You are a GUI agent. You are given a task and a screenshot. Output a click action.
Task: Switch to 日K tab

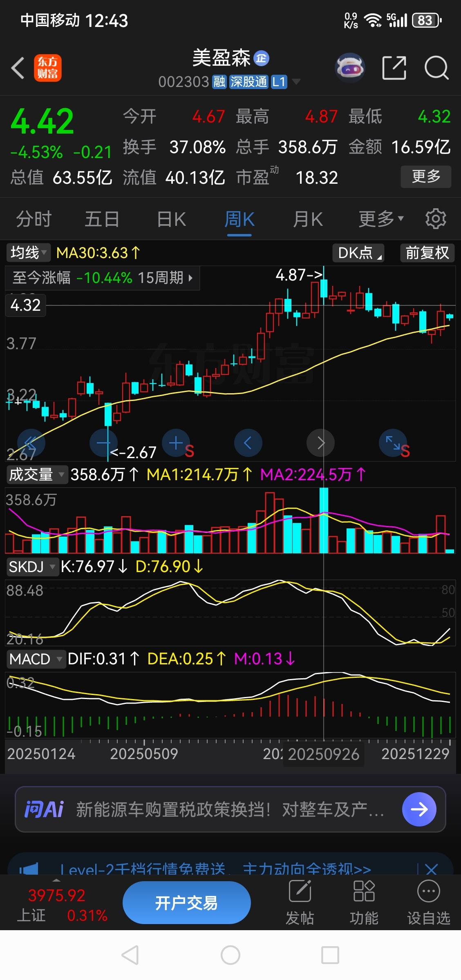pos(172,219)
